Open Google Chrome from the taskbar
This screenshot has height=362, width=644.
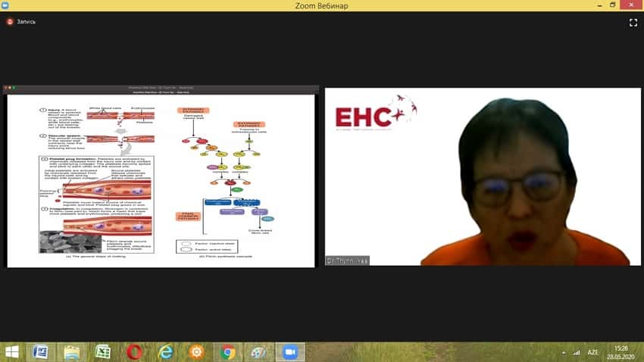click(x=228, y=352)
